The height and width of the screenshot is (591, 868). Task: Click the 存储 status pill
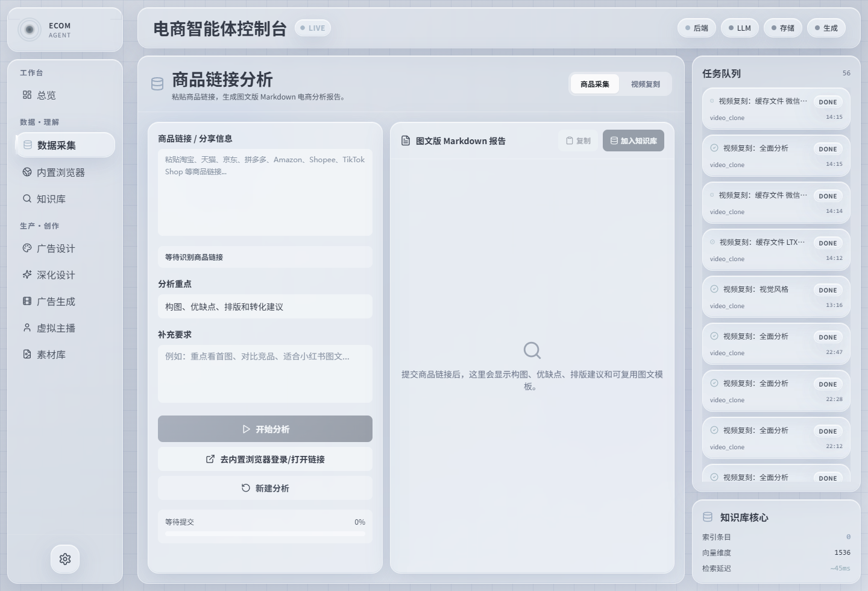(x=783, y=28)
